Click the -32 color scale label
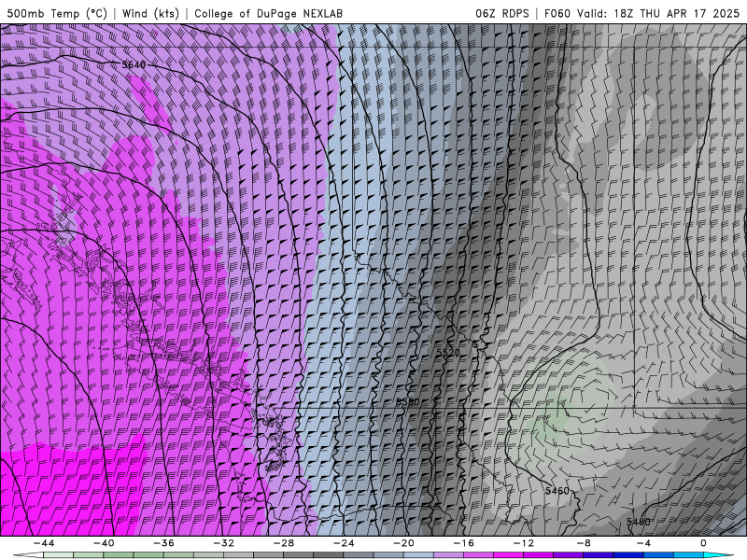 224,543
